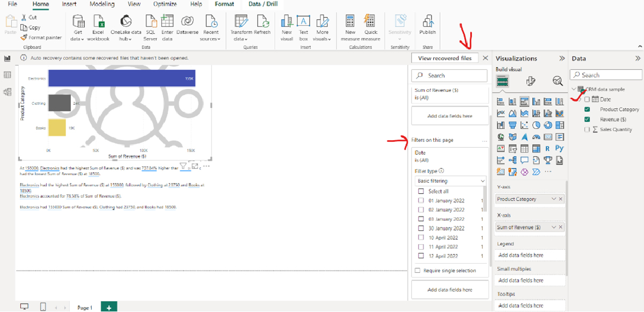Screen dimensions: 644x312
Task: Click the Clothing bar in the chart
Action: pyautogui.click(x=59, y=103)
